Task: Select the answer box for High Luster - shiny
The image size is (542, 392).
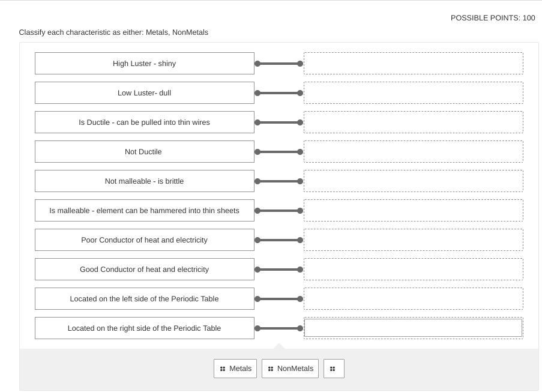Action: (413, 64)
